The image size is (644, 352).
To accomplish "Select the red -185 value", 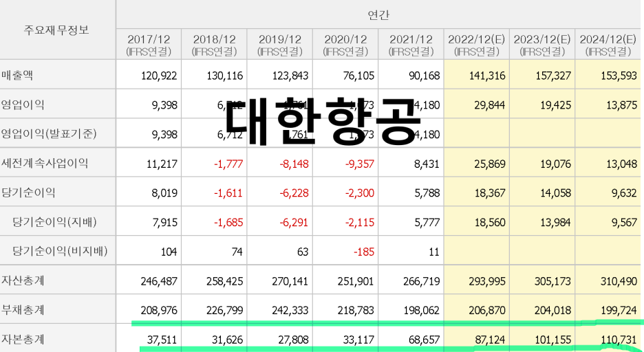I will point(364,252).
